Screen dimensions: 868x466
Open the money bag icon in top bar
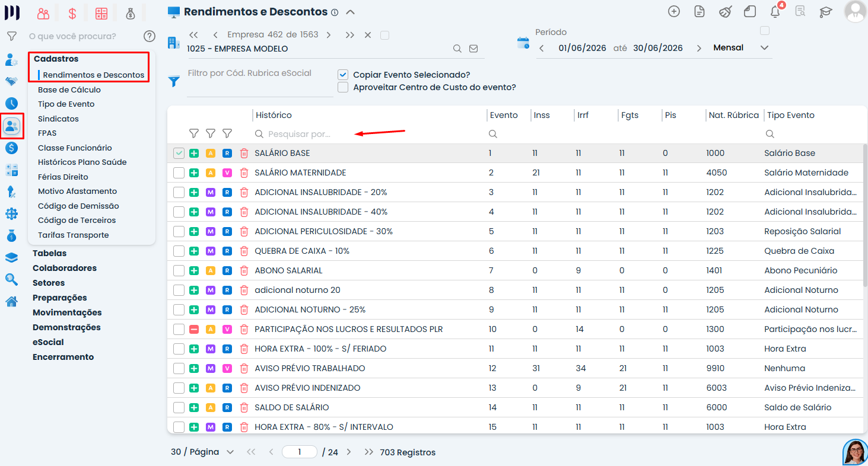click(x=131, y=13)
